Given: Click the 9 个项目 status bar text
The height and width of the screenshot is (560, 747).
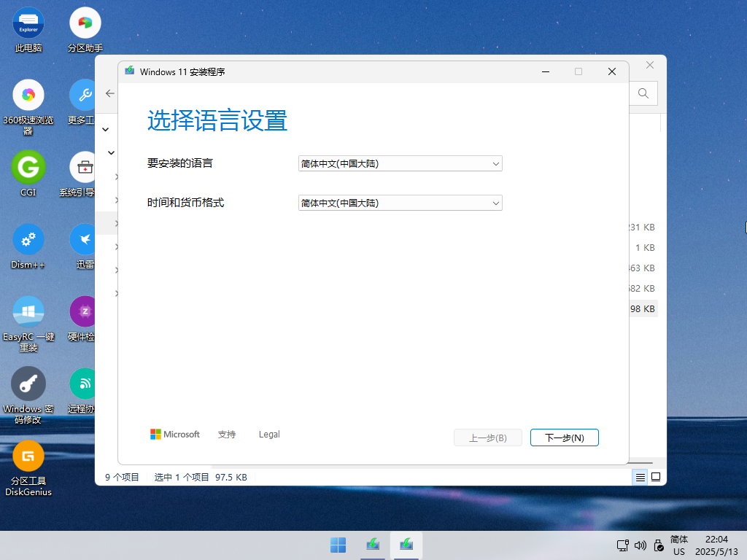Looking at the screenshot, I should tap(122, 477).
